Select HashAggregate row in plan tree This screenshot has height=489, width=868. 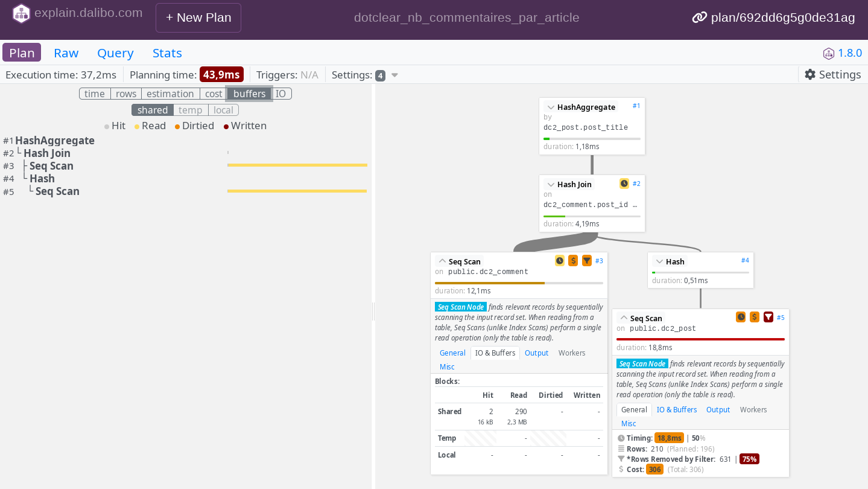55,141
